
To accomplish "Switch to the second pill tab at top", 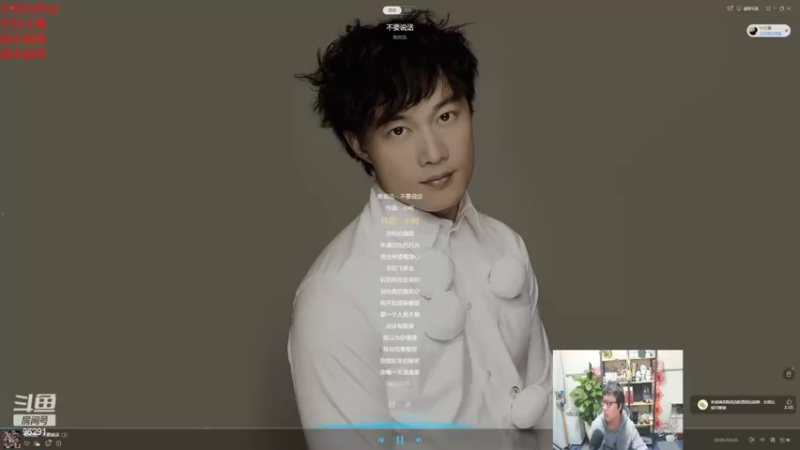I will [x=408, y=10].
